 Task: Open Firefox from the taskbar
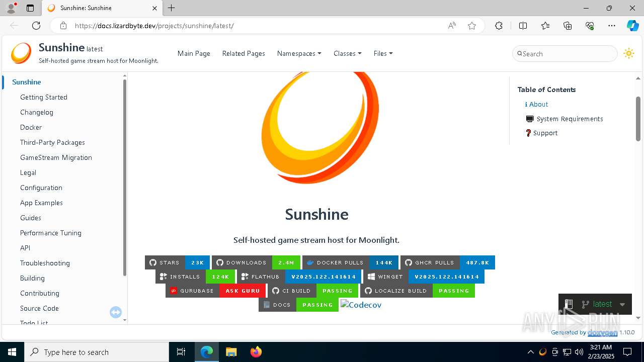(256, 352)
